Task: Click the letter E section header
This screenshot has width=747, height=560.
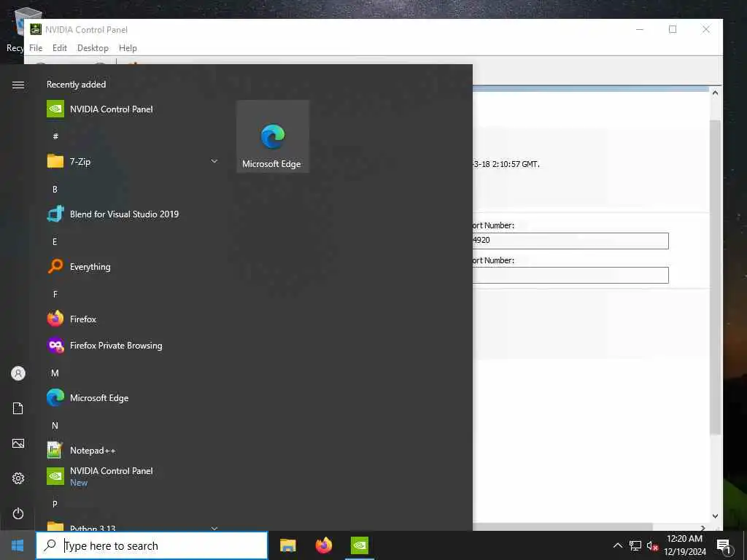Action: (55, 241)
